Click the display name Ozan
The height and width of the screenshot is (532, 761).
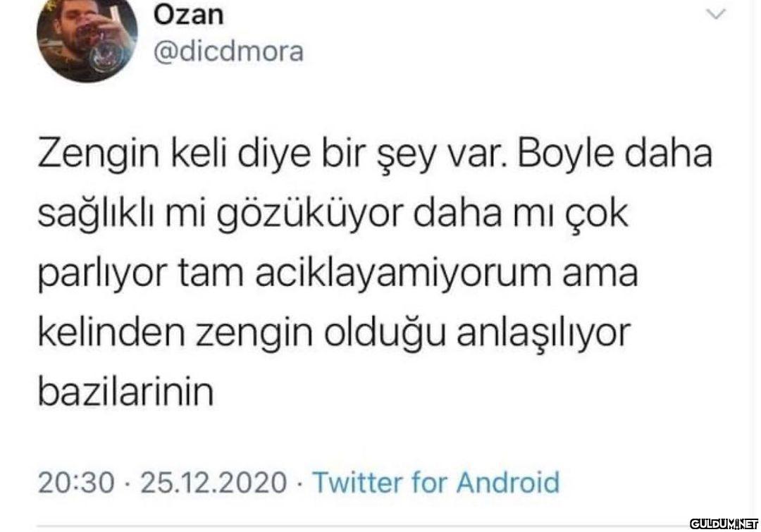click(188, 15)
